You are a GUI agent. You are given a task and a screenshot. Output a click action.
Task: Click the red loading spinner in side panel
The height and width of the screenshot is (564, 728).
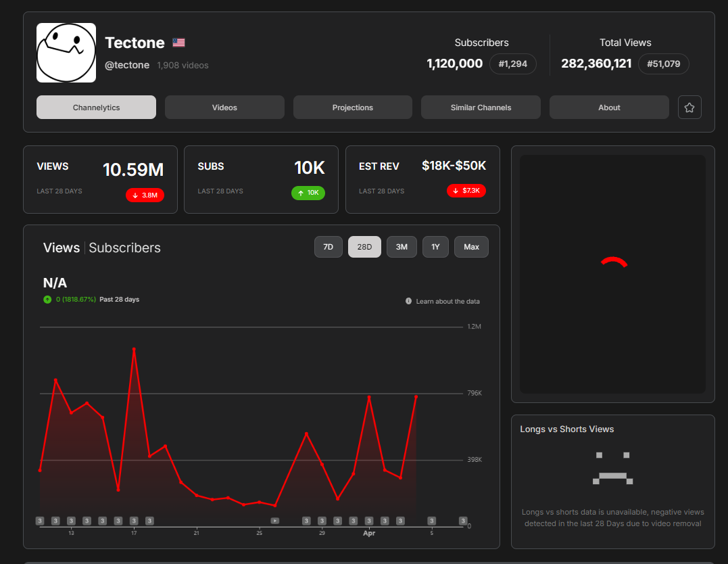tap(614, 262)
